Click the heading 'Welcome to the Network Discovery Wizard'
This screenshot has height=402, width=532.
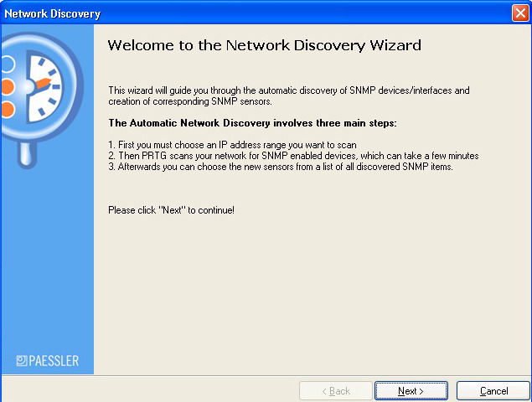264,45
